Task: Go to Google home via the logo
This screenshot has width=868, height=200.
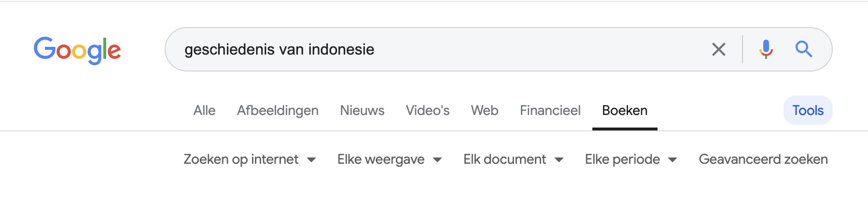Action: [77, 50]
